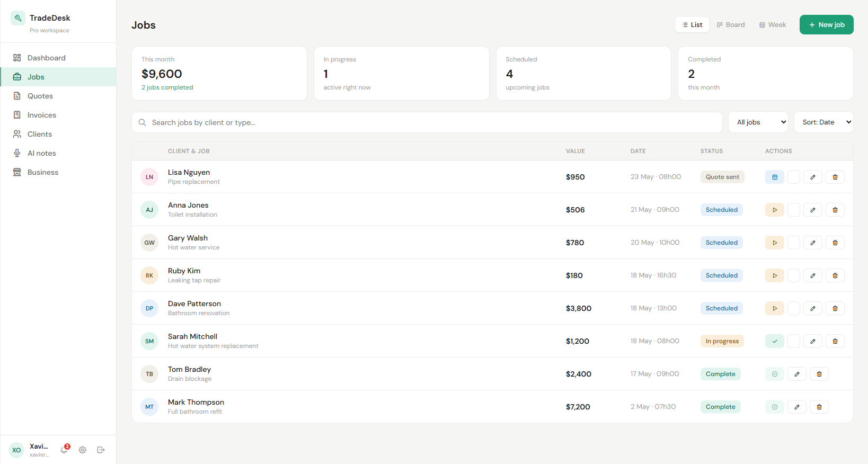
Task: Switch to Board view
Action: coord(731,25)
